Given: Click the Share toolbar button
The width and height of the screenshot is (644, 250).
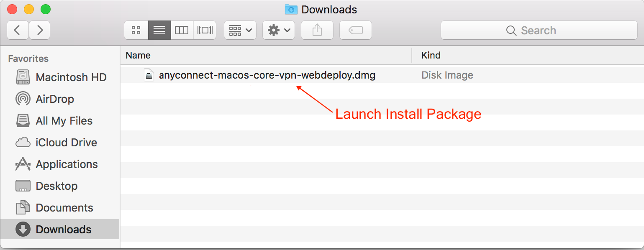Looking at the screenshot, I should (317, 30).
